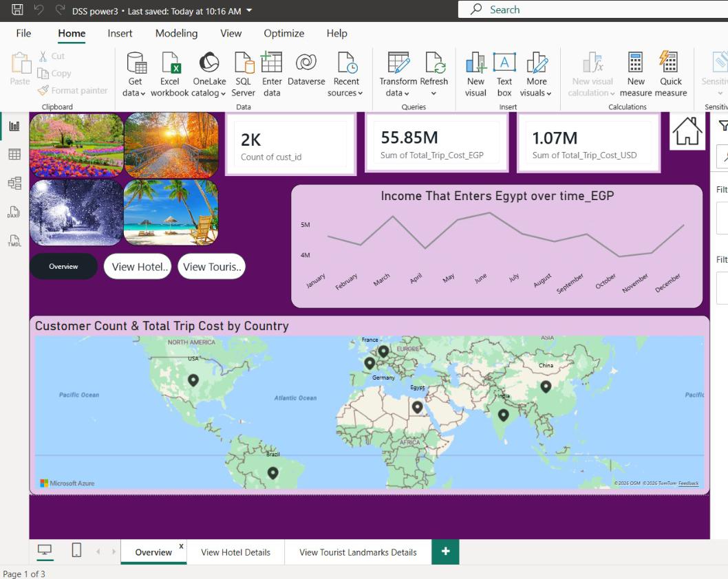This screenshot has width=728, height=579.
Task: Open the File menu
Action: [23, 34]
